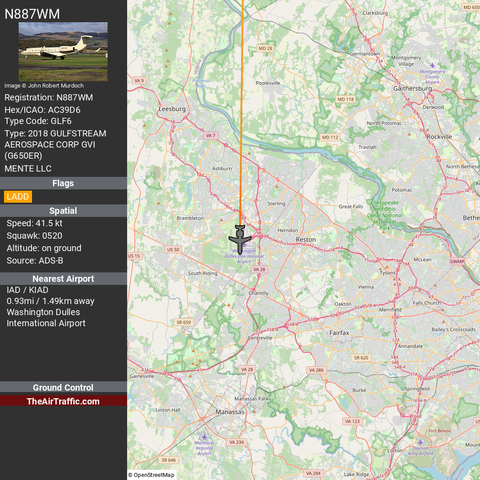Click the VA 7 road shield
Screen dimensions: 480x480
click(211, 135)
